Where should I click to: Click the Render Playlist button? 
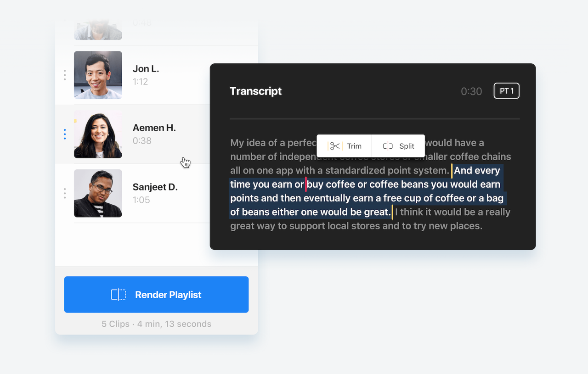(x=156, y=295)
